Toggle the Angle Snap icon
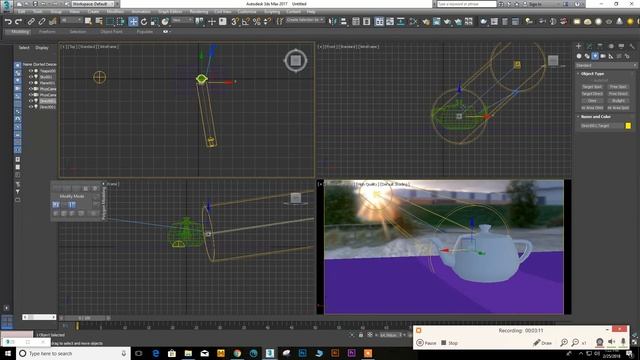640x360 pixels. (x=246, y=21)
